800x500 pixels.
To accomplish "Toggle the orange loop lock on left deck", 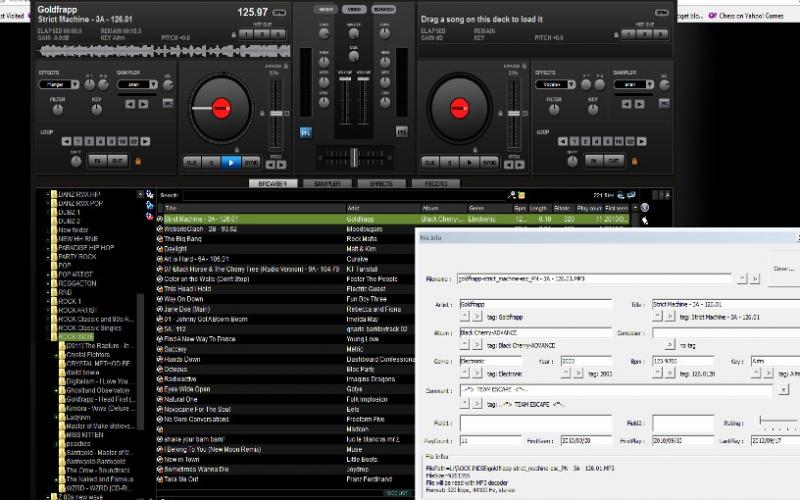I will [137, 161].
